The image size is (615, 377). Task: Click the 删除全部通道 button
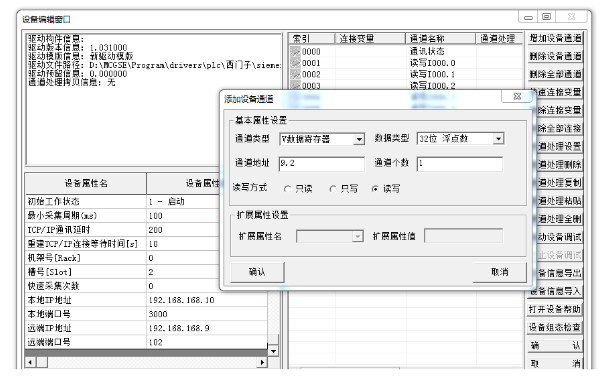pyautogui.click(x=555, y=74)
